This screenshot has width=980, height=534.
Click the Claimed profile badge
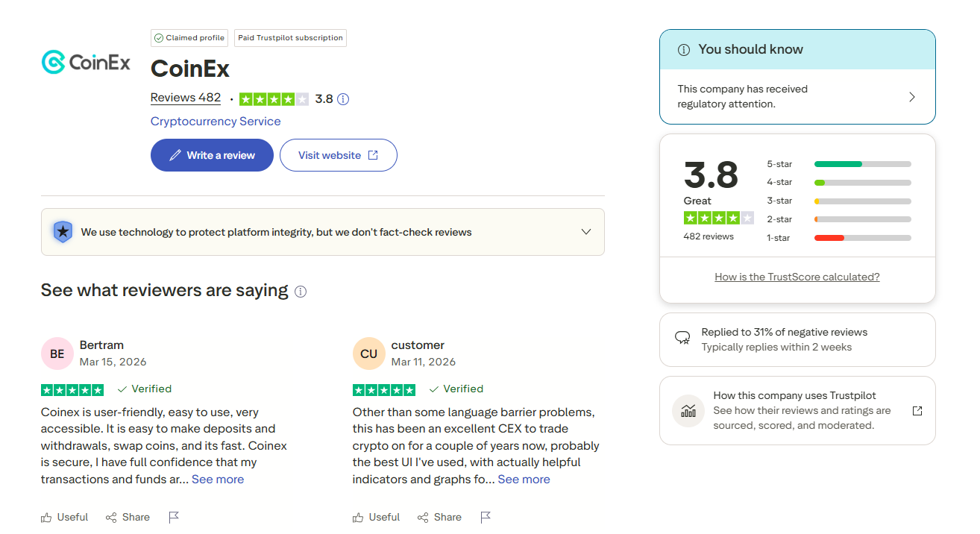pos(189,38)
